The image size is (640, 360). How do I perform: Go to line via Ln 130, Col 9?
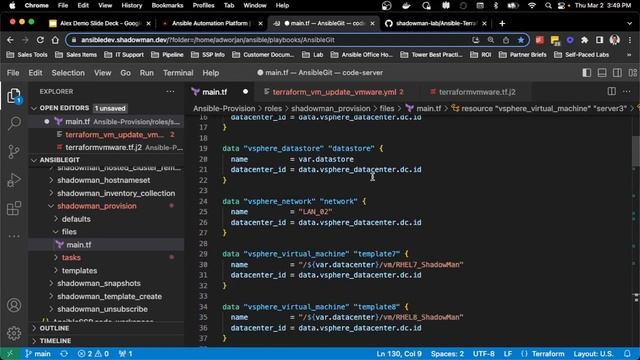point(399,353)
